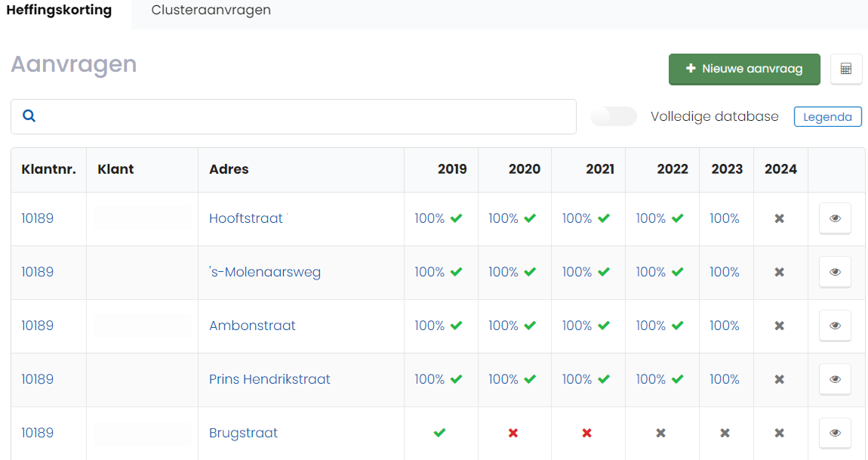The image size is (868, 460).
Task: Enable the Volledige database toggle
Action: click(x=614, y=116)
